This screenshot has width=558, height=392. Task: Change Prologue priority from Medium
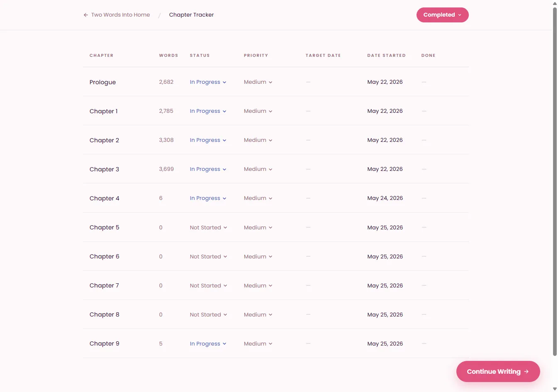[258, 82]
